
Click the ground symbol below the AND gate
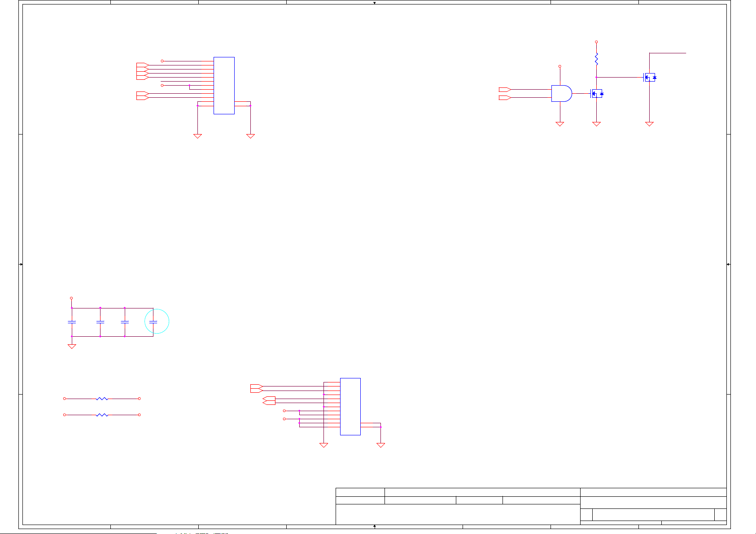point(560,124)
